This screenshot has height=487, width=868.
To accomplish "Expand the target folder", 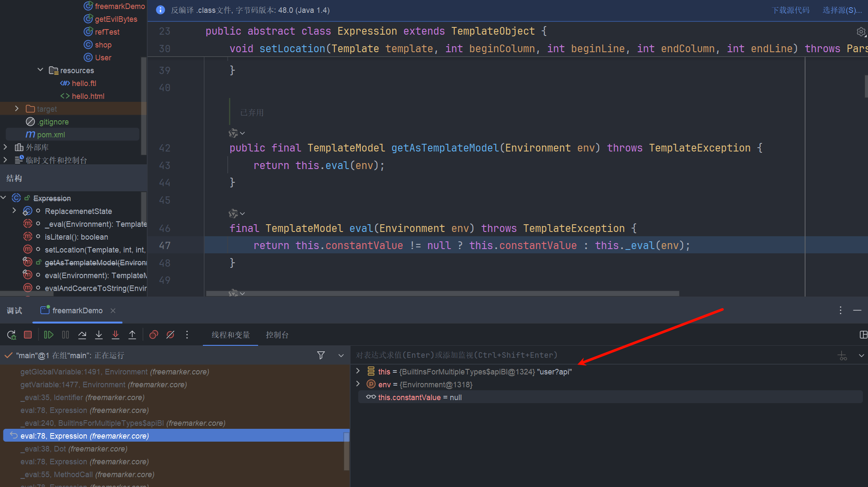I will click(x=17, y=109).
